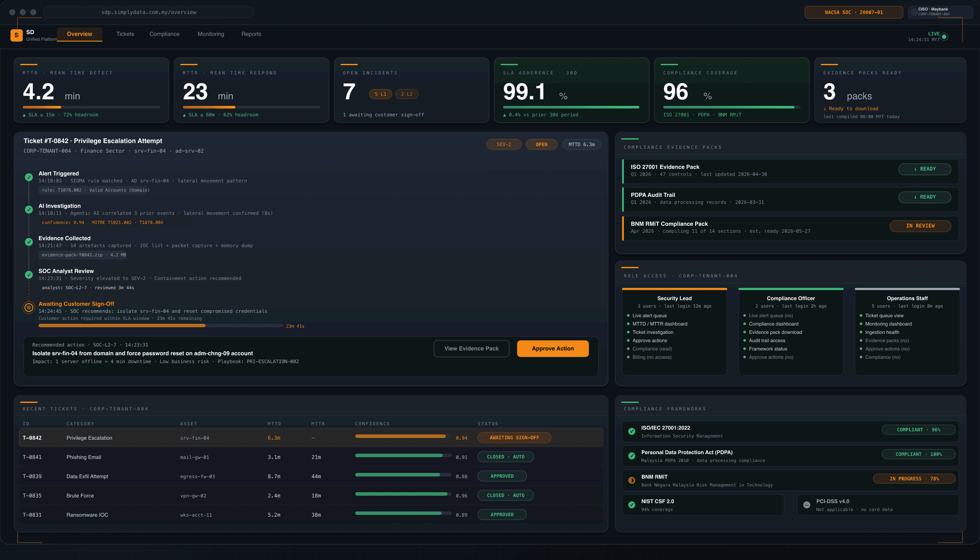Click the Awaiting Customer Sign-Off pending icon

point(29,308)
